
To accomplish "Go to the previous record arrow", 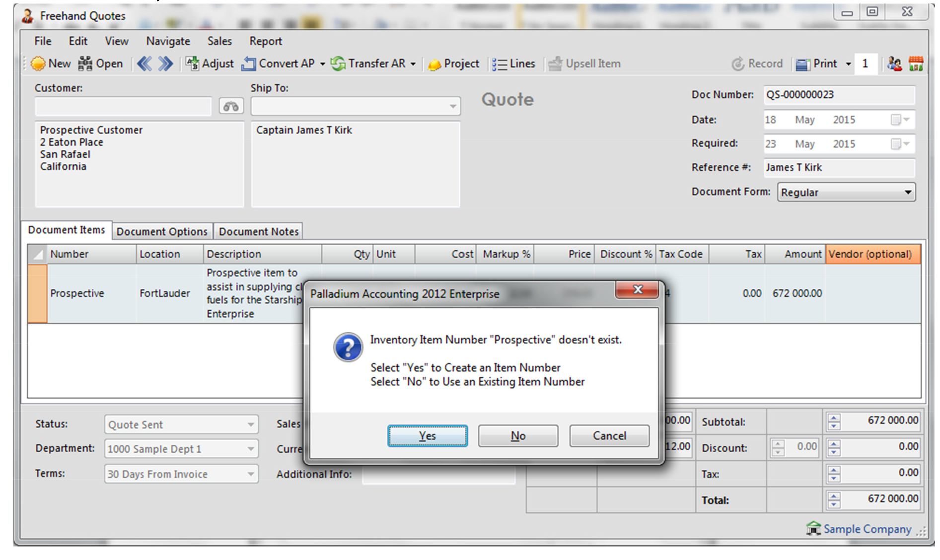I will point(145,64).
